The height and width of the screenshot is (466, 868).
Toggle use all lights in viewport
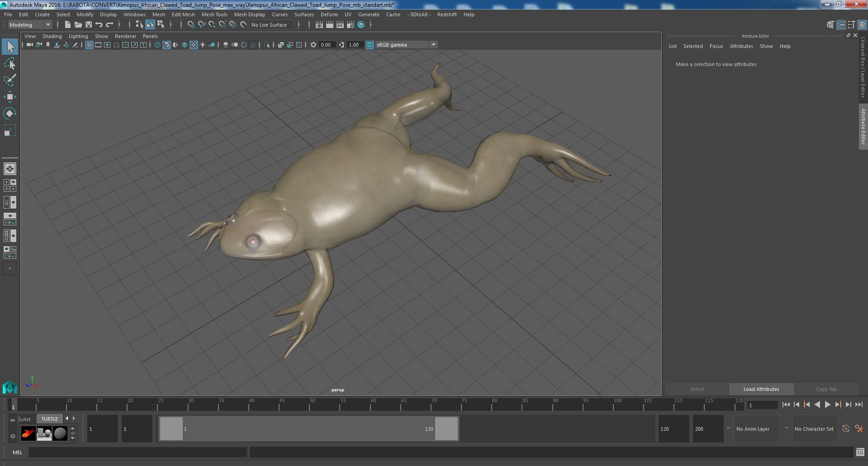203,45
